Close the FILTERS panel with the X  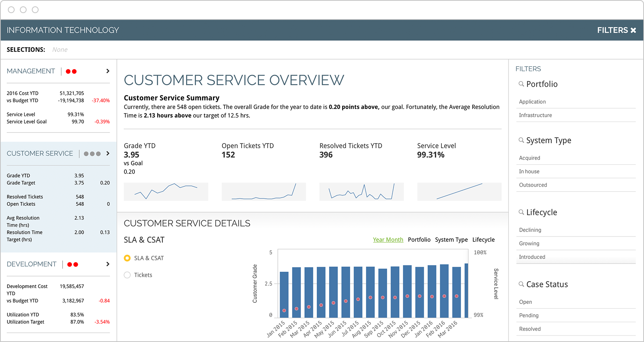[633, 30]
